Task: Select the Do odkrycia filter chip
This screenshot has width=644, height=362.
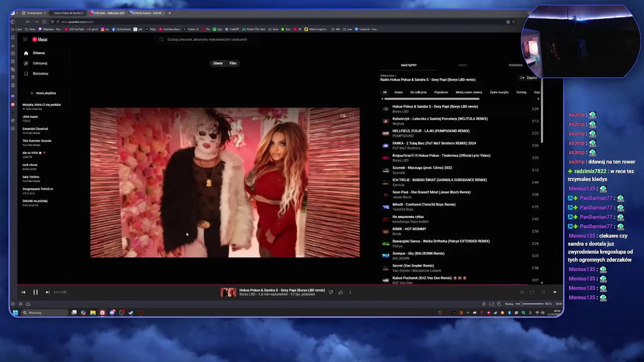Action: point(418,92)
